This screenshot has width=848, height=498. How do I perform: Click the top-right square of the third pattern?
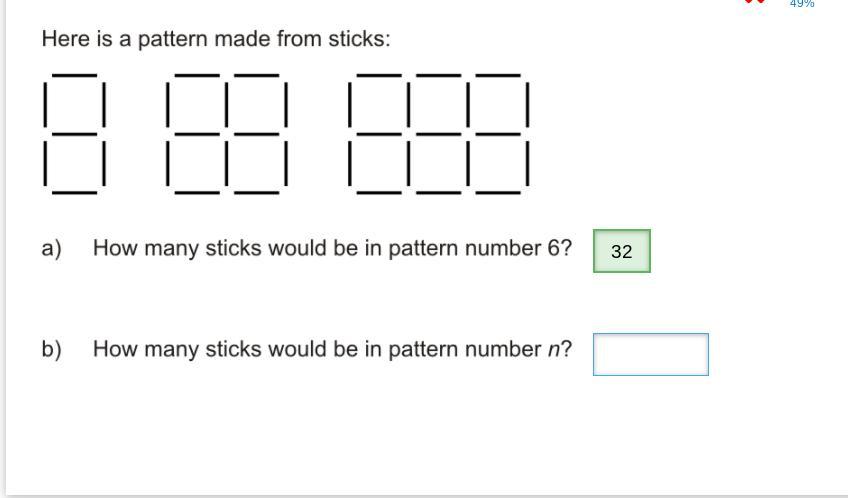coord(498,104)
